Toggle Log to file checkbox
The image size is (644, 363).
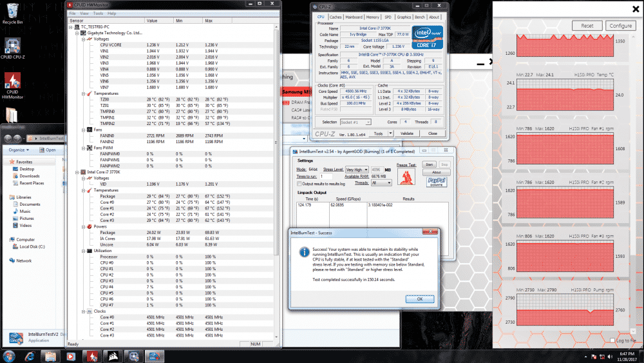pos(612,340)
